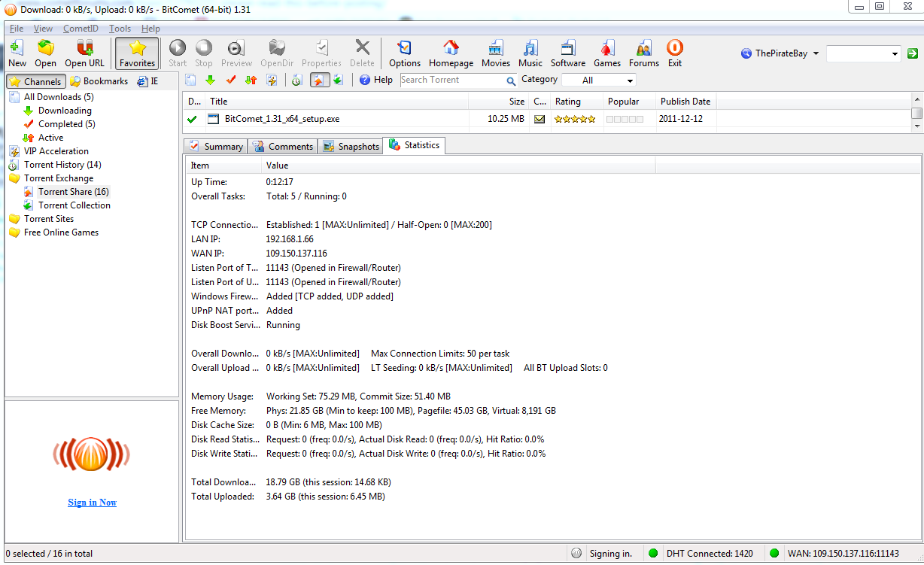Click the Delete toolbar icon
Viewport: 924px width, 565px height.
click(x=362, y=53)
